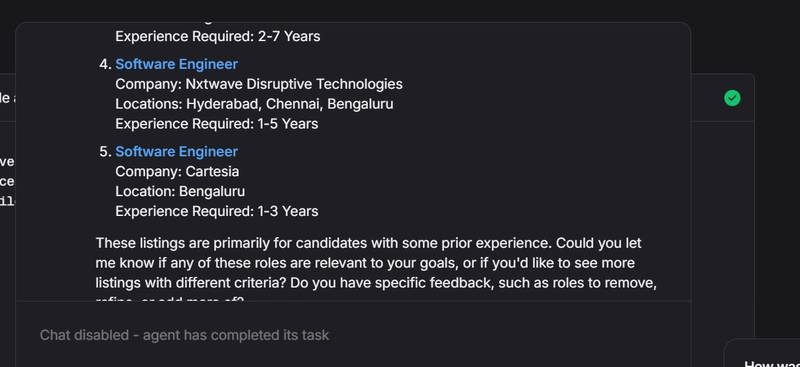Click the Location: Bengaluru line

pyautogui.click(x=180, y=191)
